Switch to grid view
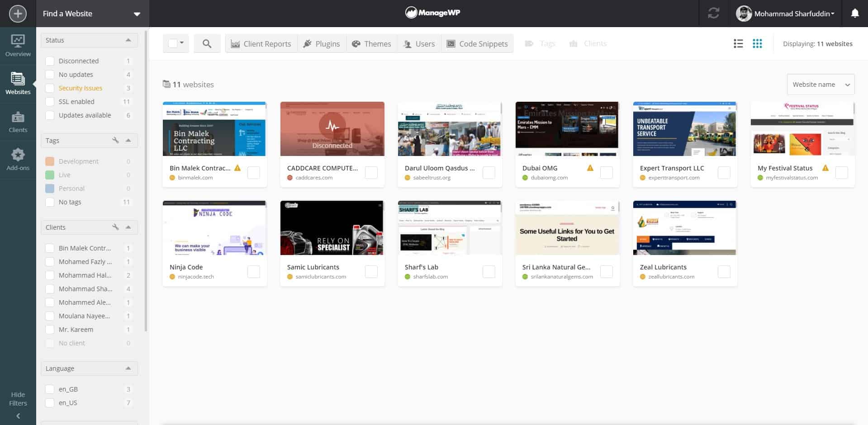This screenshot has width=868, height=425. [757, 43]
